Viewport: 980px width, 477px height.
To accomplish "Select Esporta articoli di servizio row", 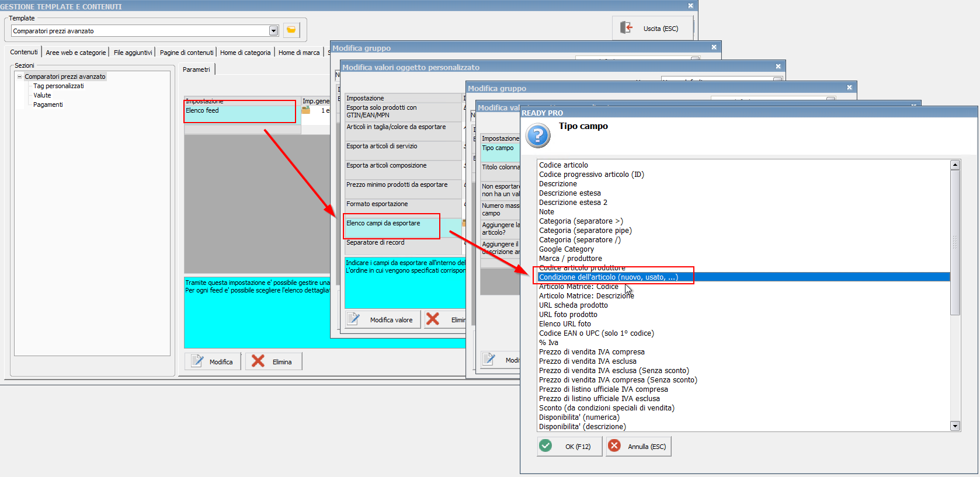I will pos(403,151).
